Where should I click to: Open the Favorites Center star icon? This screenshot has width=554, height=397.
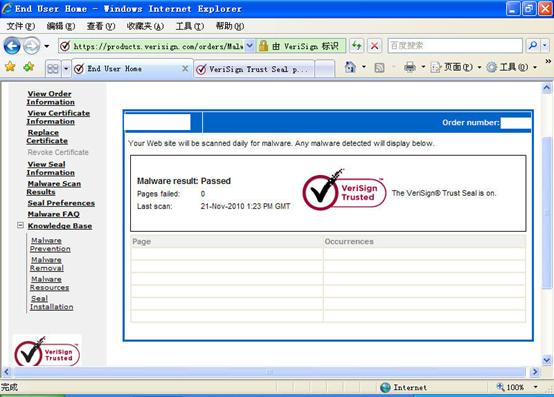click(x=10, y=66)
